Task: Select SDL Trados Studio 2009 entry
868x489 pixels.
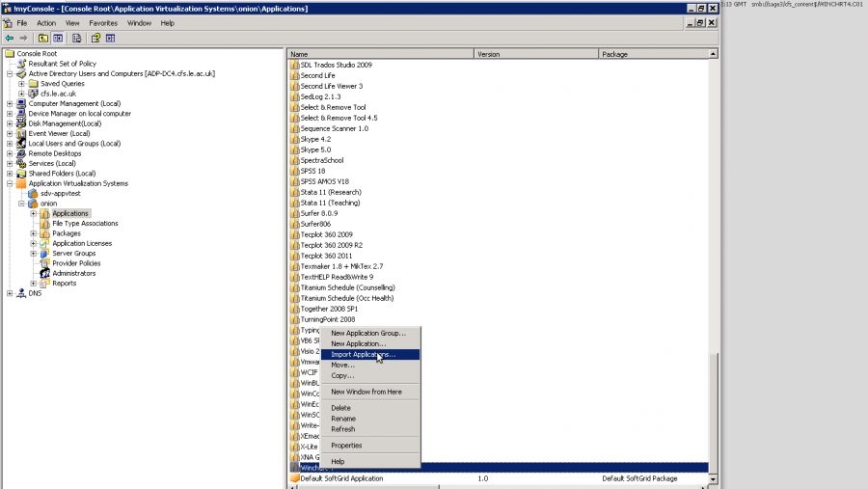Action: (336, 65)
